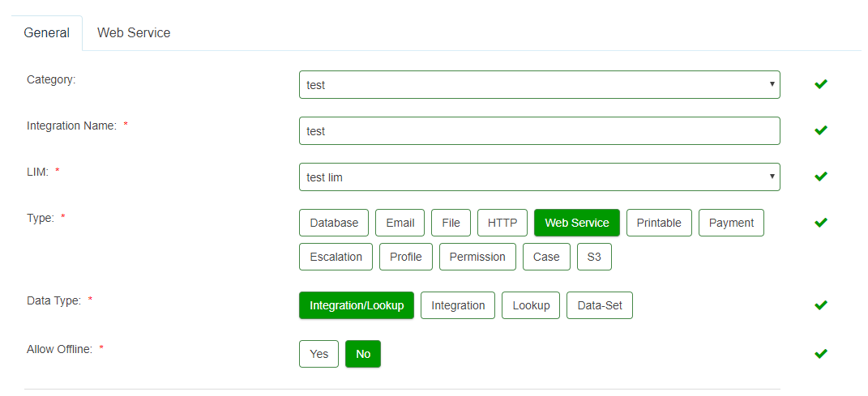The image size is (868, 396).
Task: Choose Case as the integration type
Action: click(546, 257)
